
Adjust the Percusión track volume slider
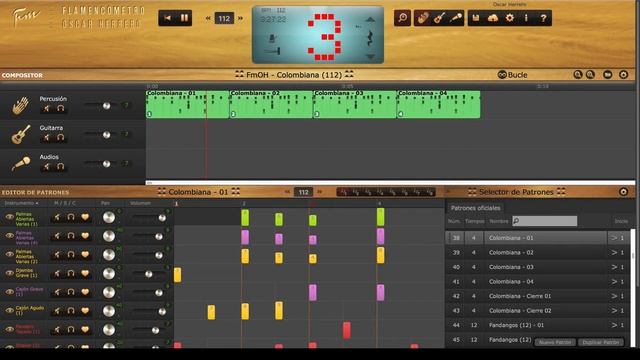(107, 106)
